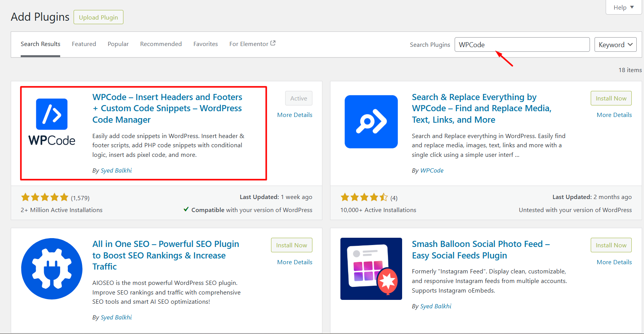Click the All in One SEO gear icon
Viewport: 644px width, 334px height.
52,268
